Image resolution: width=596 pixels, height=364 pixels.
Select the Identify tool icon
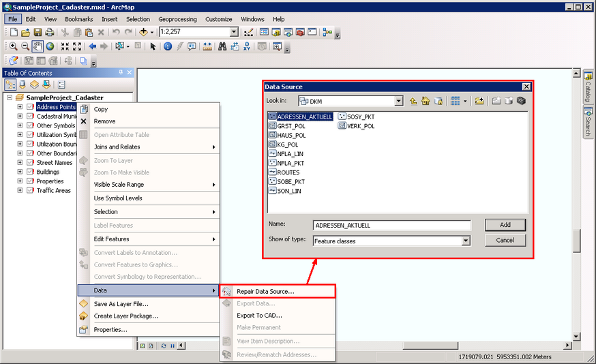(x=168, y=46)
